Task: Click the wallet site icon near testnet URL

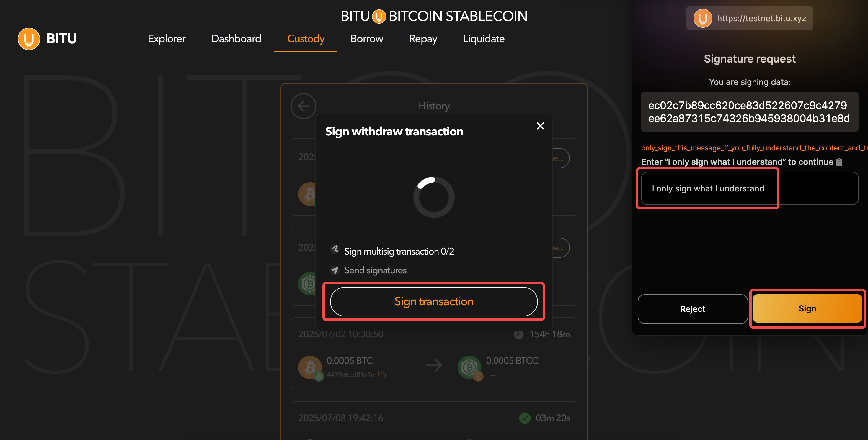Action: (x=703, y=18)
